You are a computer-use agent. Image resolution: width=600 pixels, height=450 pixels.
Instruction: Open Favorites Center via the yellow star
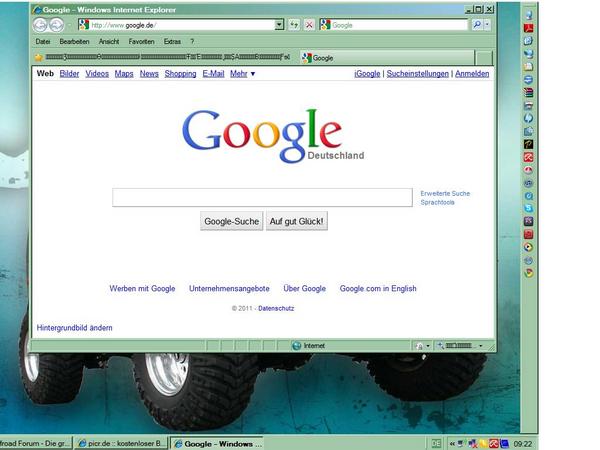(x=38, y=58)
